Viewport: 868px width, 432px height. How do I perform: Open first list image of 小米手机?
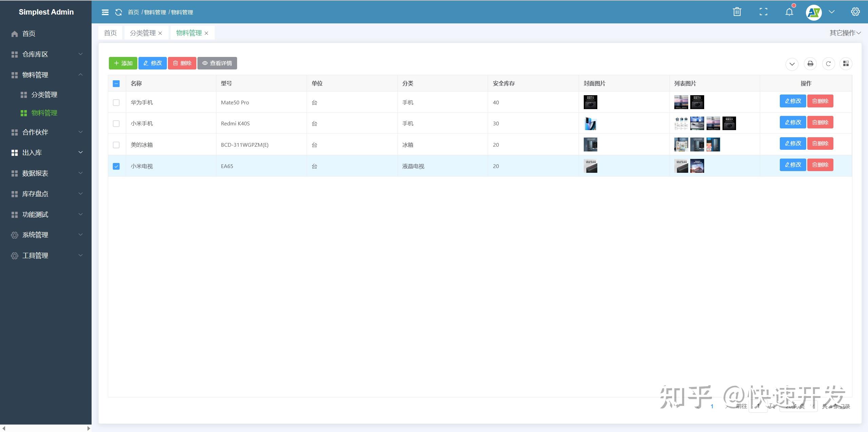point(681,123)
